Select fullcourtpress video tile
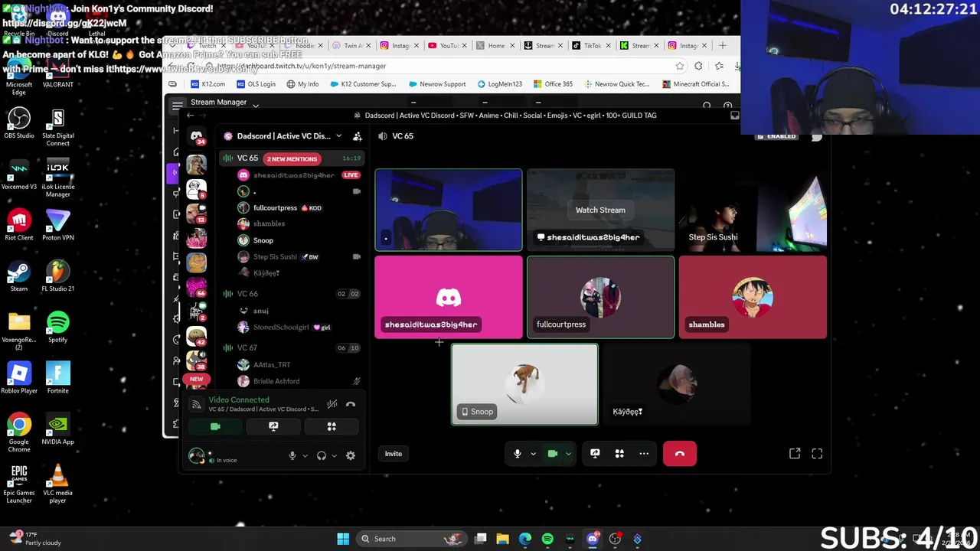The image size is (980, 551). point(600,297)
